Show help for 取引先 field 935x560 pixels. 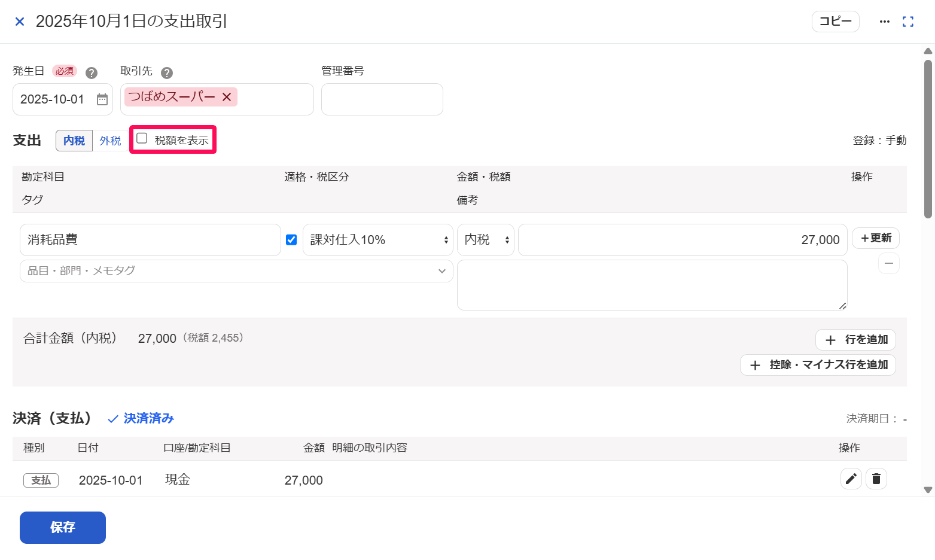[x=167, y=73]
